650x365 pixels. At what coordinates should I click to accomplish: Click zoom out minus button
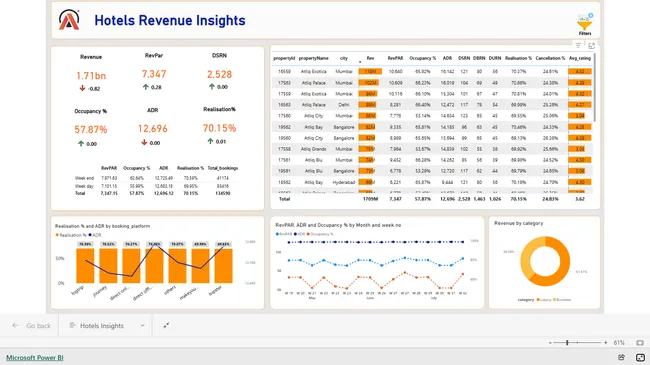[550, 343]
